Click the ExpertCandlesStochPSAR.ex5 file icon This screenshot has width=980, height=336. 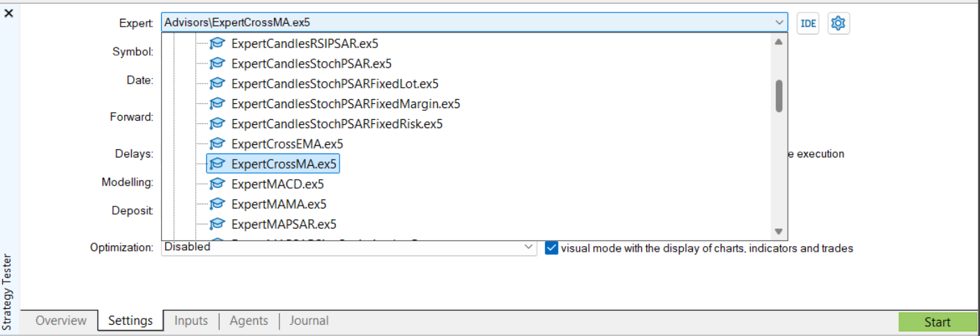pyautogui.click(x=217, y=63)
